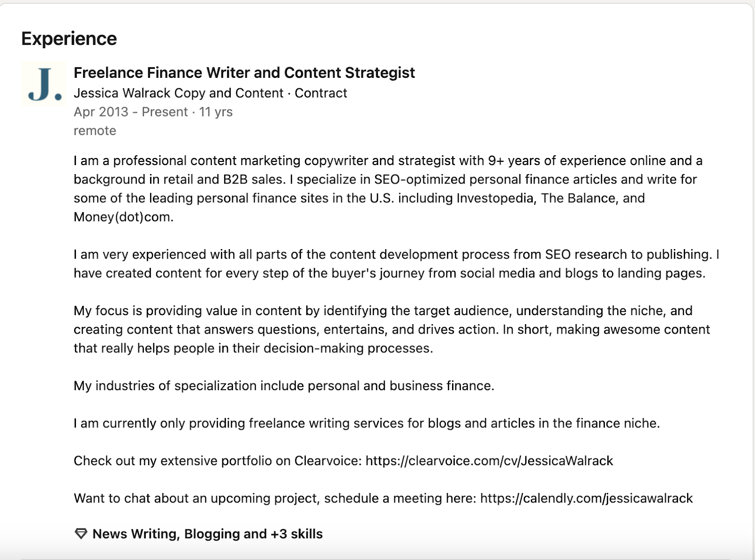Open Jessica Walrack Copy and Content company

click(179, 93)
